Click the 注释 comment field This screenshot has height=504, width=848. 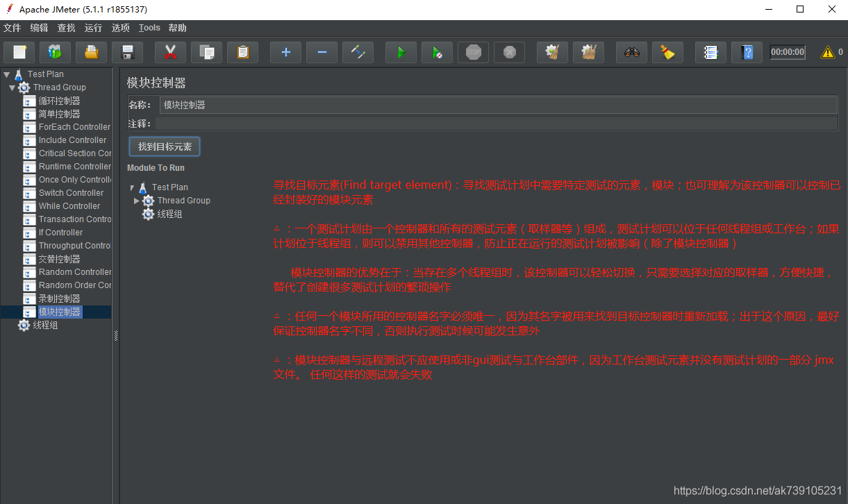(497, 124)
